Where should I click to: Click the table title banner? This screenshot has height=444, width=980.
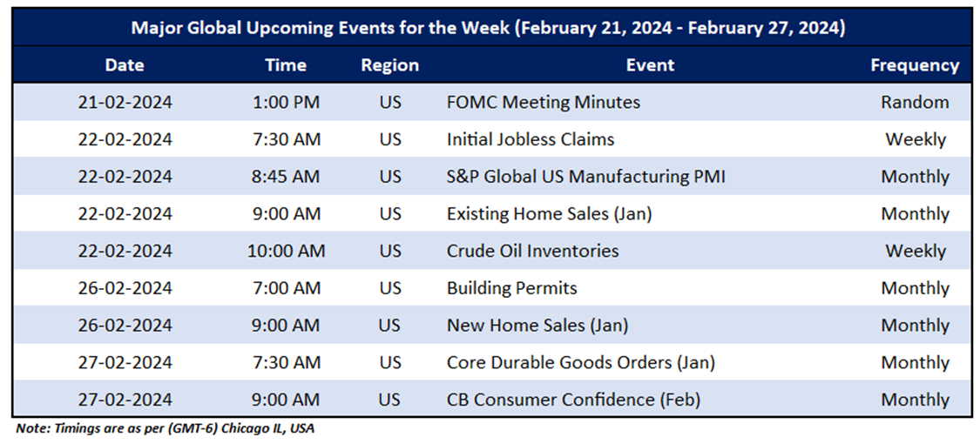click(x=488, y=28)
